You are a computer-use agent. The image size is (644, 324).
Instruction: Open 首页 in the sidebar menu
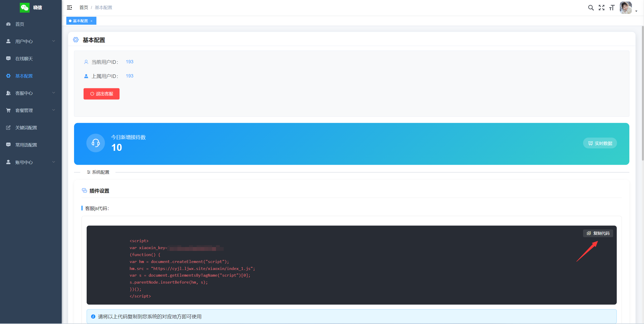(x=31, y=24)
